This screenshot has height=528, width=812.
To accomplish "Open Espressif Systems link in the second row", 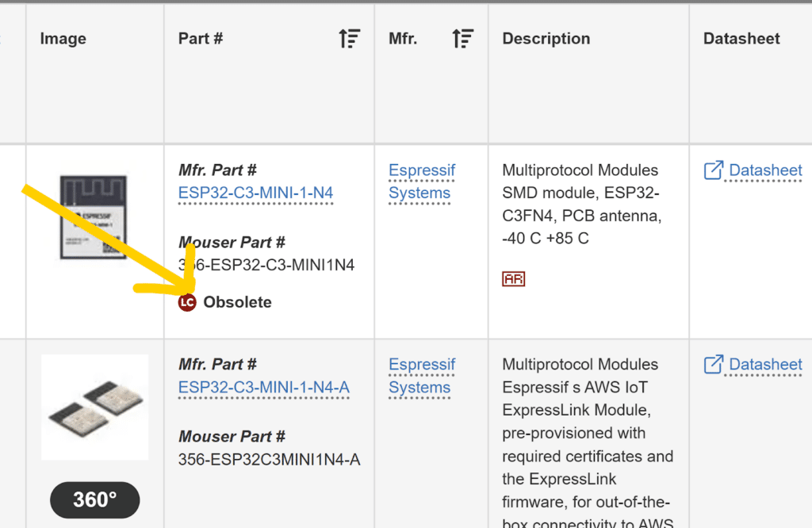I will [x=422, y=376].
